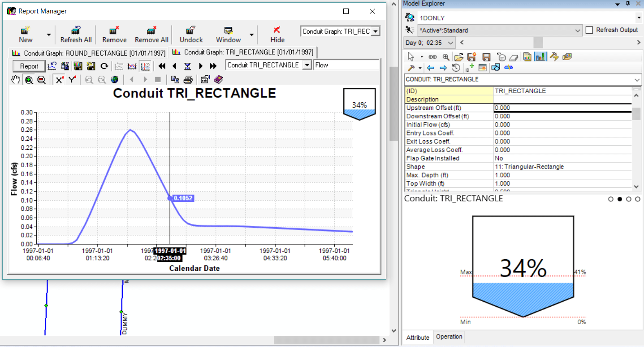Image resolution: width=644 pixels, height=347 pixels.
Task: Toggle the X axis marker tool
Action: (59, 79)
